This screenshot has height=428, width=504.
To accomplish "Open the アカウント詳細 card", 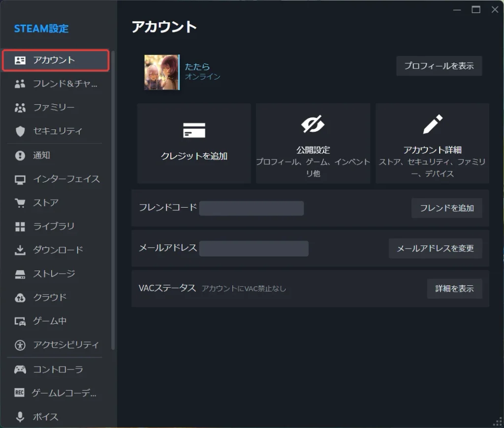I will click(432, 143).
